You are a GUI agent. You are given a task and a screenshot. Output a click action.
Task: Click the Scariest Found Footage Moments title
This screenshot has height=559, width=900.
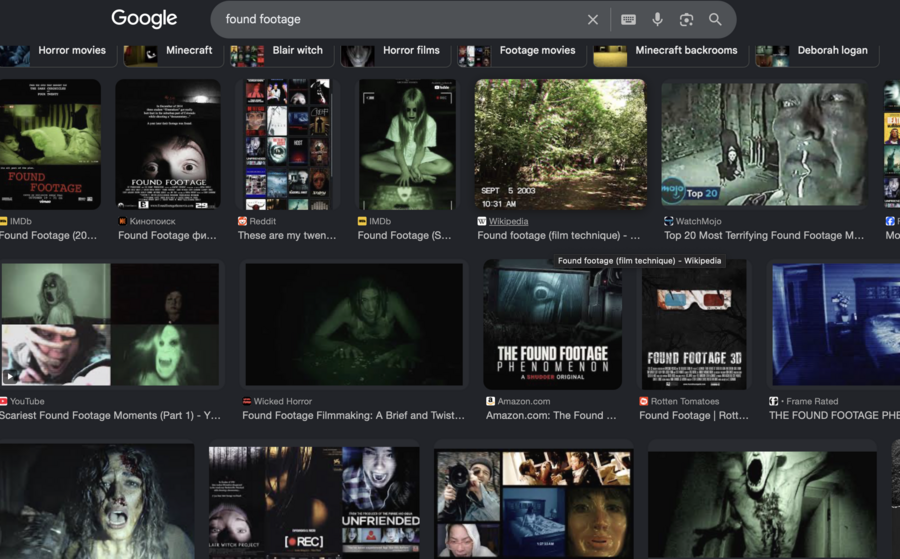[110, 416]
